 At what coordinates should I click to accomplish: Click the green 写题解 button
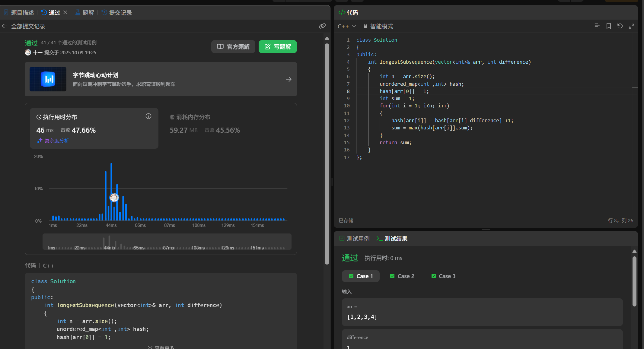pos(278,47)
